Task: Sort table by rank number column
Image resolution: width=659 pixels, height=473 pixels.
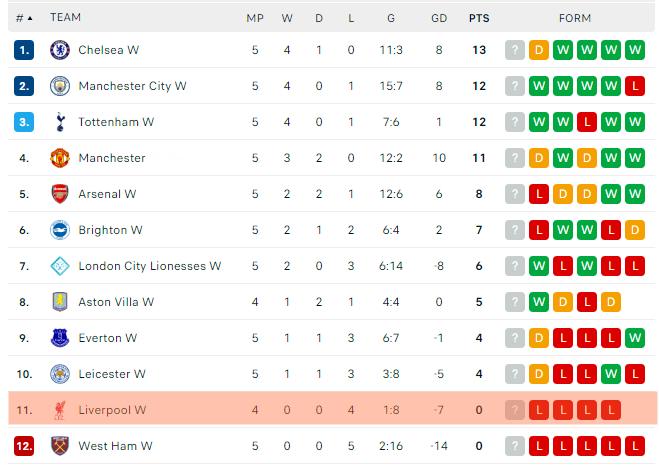Action: point(24,18)
